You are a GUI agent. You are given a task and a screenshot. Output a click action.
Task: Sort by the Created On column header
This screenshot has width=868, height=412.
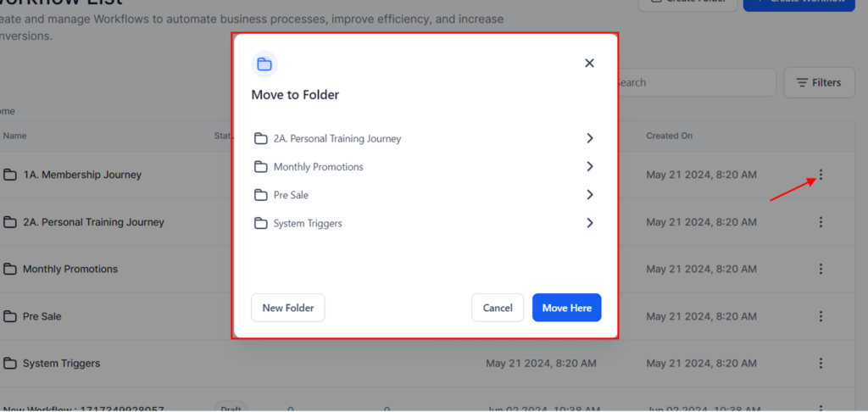click(x=669, y=136)
